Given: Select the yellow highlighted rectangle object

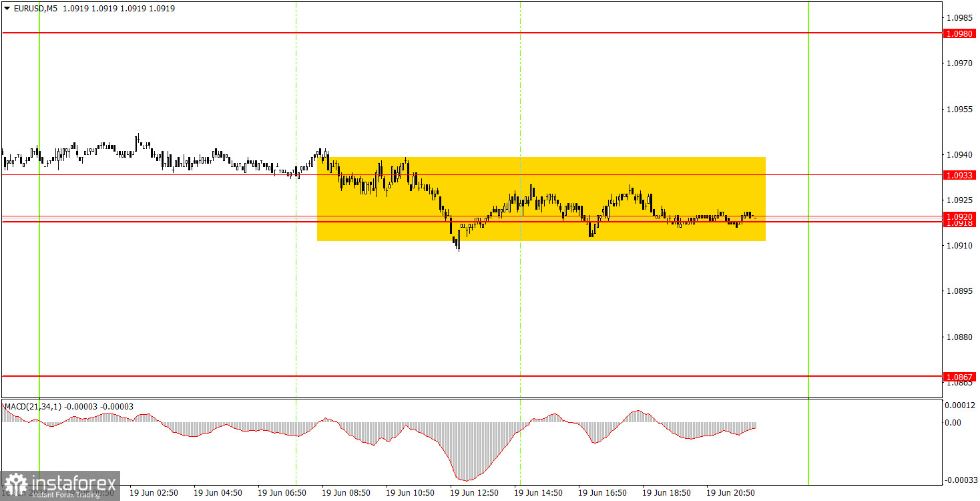Looking at the screenshot, I should point(541,199).
